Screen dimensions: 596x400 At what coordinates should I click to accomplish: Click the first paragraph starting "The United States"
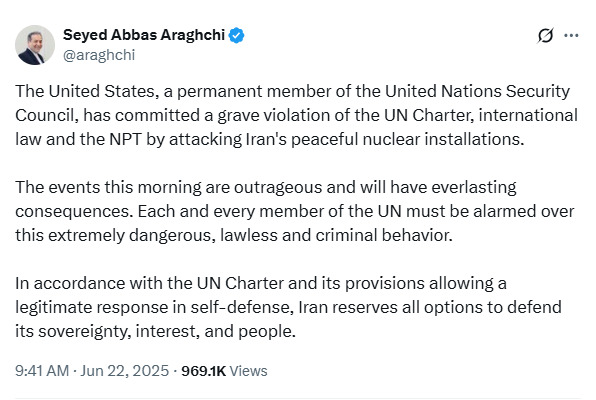coord(296,115)
